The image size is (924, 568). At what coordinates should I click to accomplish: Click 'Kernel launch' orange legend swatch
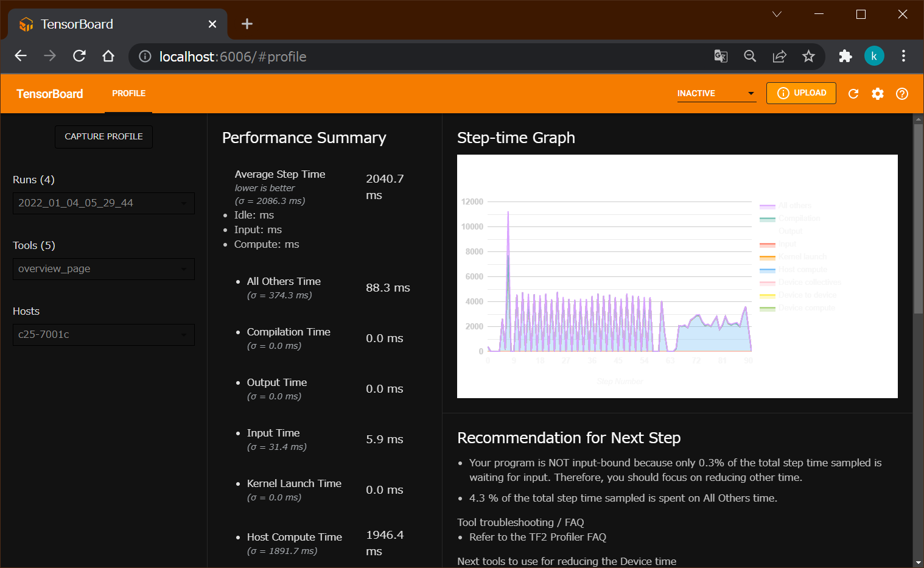click(x=767, y=258)
